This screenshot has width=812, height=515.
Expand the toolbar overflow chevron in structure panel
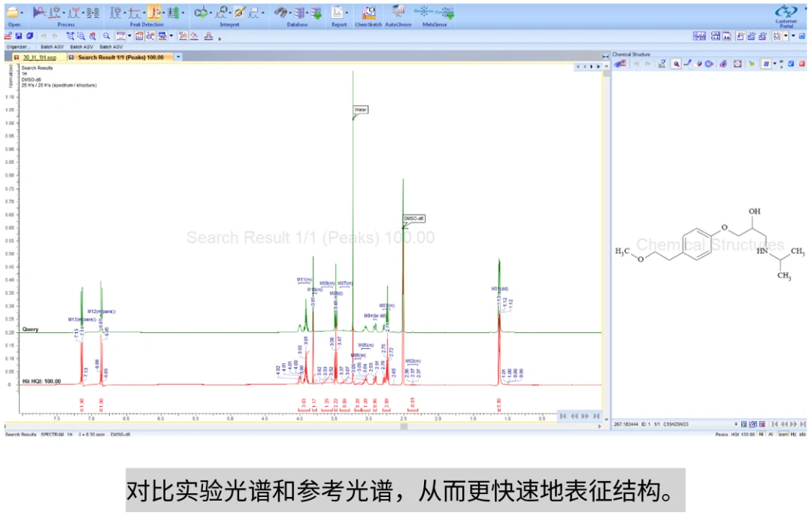tap(781, 64)
